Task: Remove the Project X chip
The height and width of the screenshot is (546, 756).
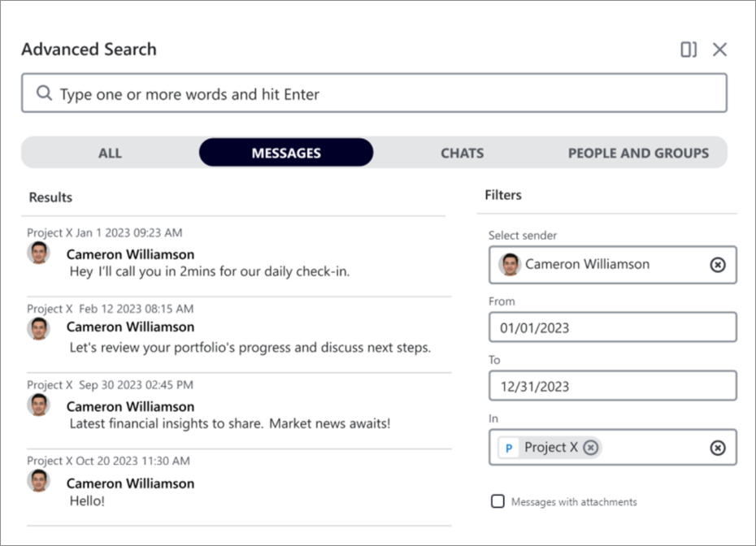Action: 591,448
